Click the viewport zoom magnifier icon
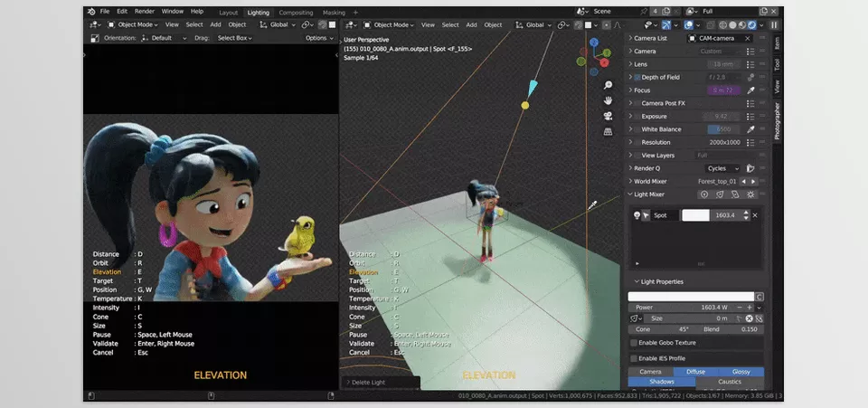The image size is (868, 408). click(x=608, y=85)
